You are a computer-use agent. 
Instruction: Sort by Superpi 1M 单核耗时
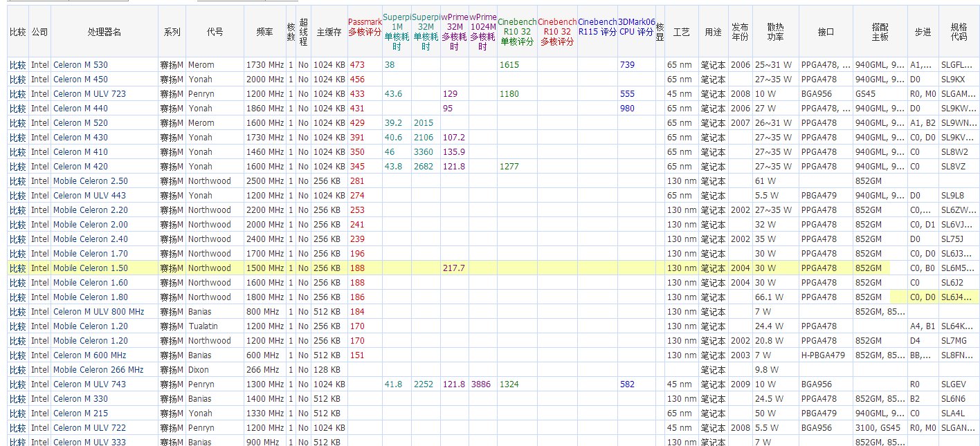[x=397, y=26]
